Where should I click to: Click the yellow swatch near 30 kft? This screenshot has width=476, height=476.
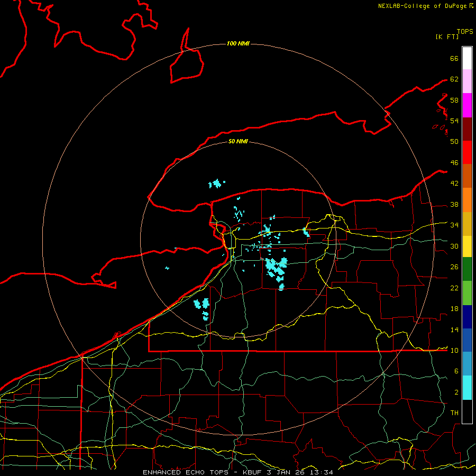click(x=467, y=246)
